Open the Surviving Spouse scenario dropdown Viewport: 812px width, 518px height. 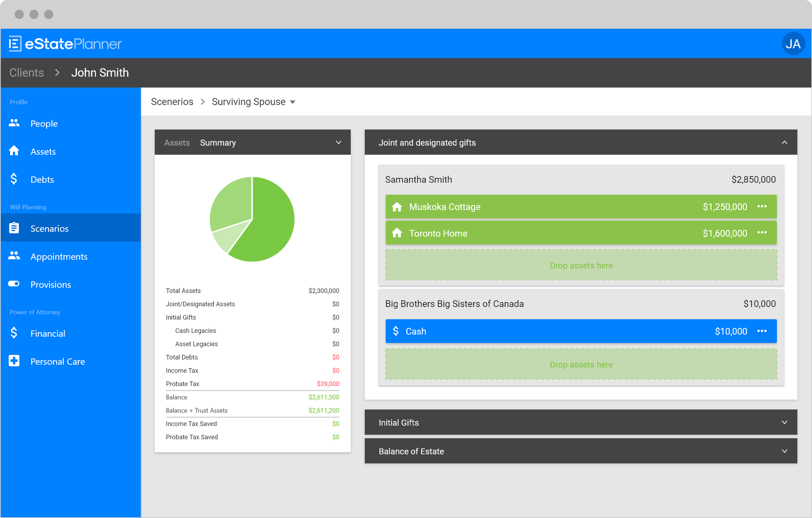[293, 102]
